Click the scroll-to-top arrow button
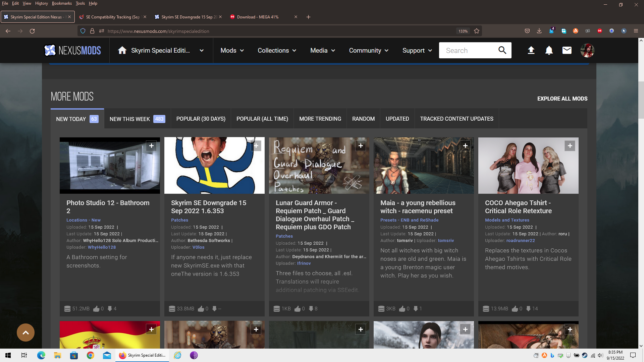Image resolution: width=644 pixels, height=362 pixels. pos(25,333)
